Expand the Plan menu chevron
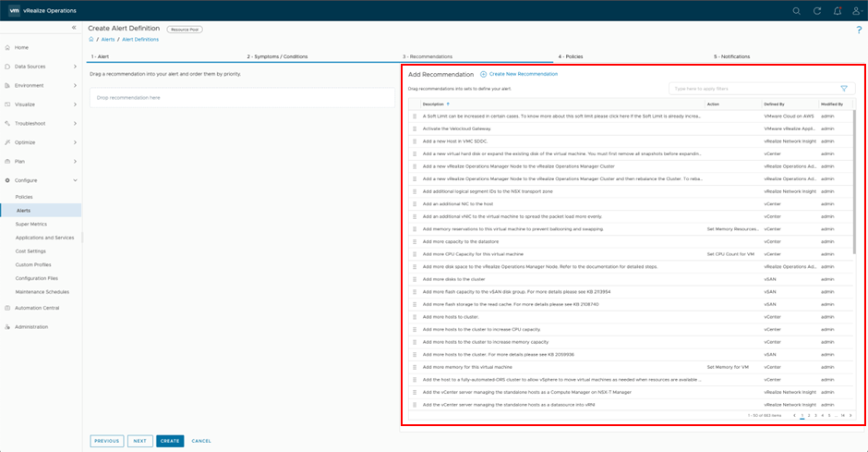Viewport: 868px width, 452px height. point(75,161)
